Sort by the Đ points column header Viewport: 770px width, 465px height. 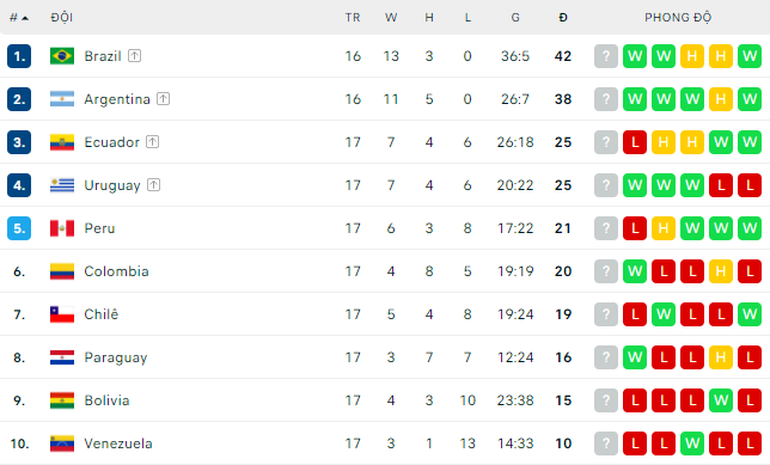[x=563, y=18]
